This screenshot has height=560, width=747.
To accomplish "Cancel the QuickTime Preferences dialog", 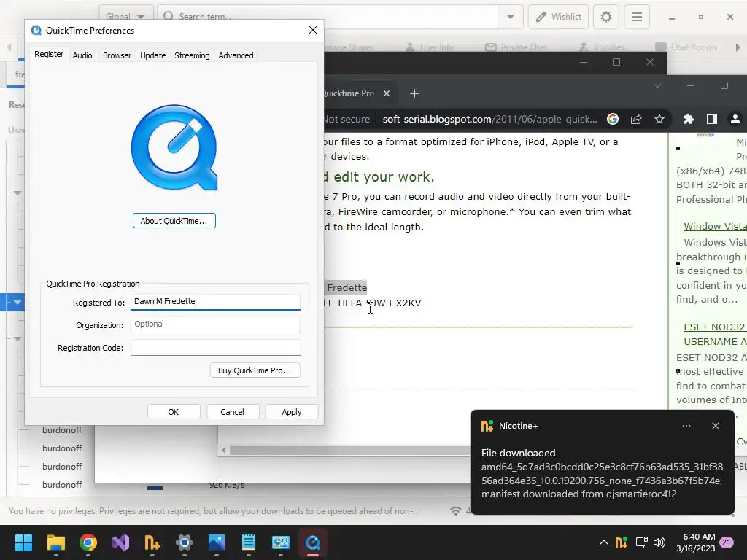I will (x=233, y=412).
